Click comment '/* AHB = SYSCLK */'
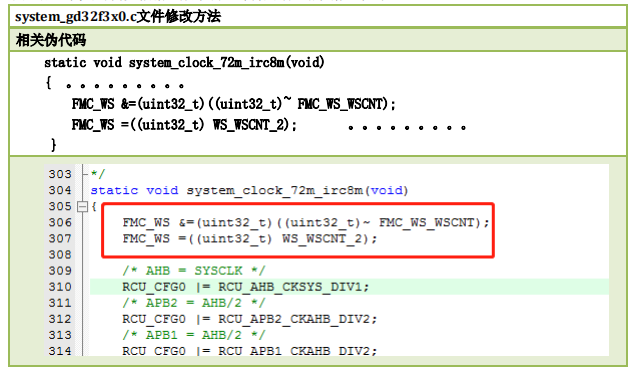 coord(194,271)
